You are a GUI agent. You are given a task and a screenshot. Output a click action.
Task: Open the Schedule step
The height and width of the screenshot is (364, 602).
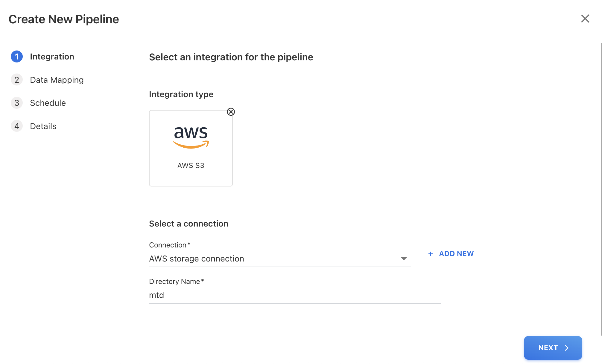point(48,103)
